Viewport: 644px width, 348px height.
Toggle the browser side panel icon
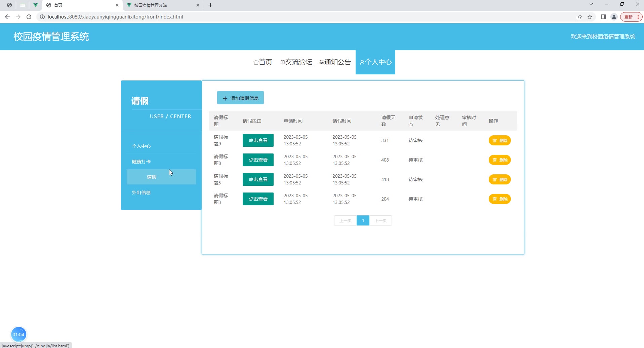(603, 17)
